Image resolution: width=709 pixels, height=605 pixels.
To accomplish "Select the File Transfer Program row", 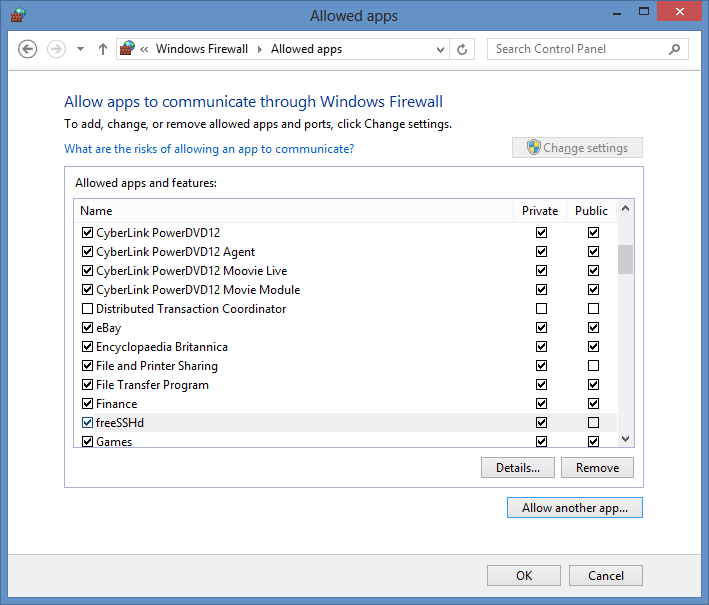I will click(x=345, y=384).
